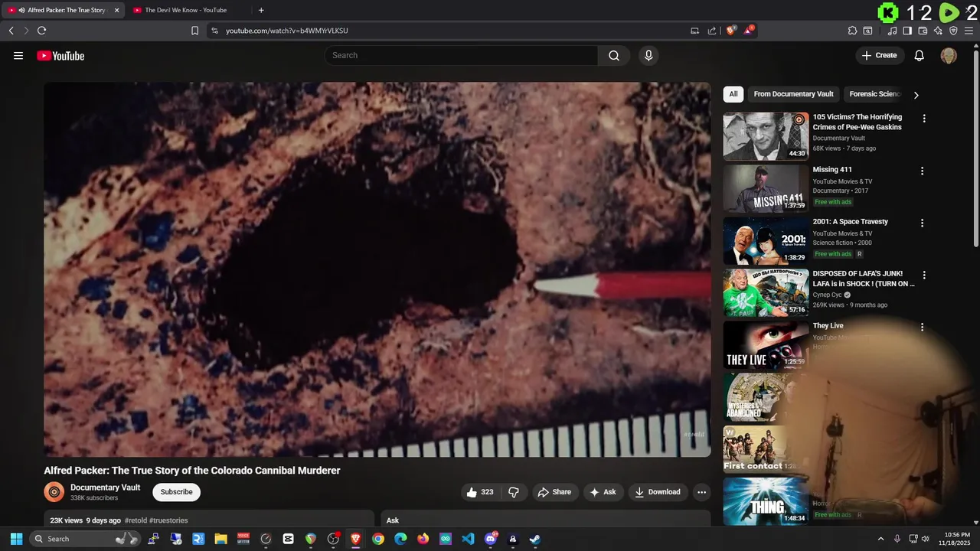Open the browser main menu
This screenshot has height=551, width=980.
tap(969, 31)
